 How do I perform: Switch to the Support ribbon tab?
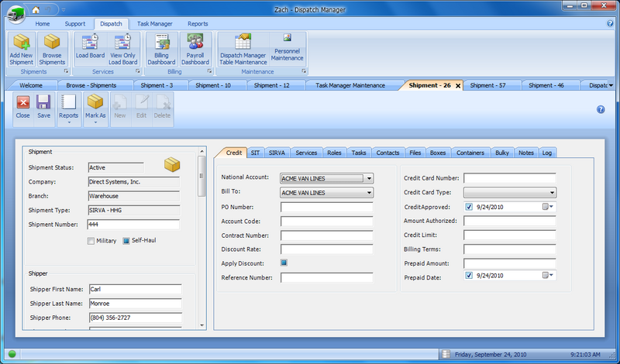(x=75, y=24)
